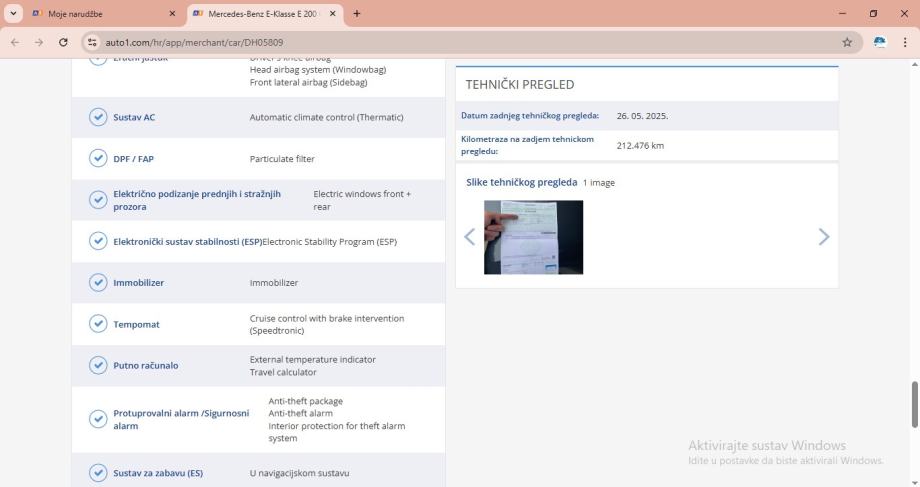Click the Particulate filter text
Viewport: 920px width, 487px height.
click(282, 159)
